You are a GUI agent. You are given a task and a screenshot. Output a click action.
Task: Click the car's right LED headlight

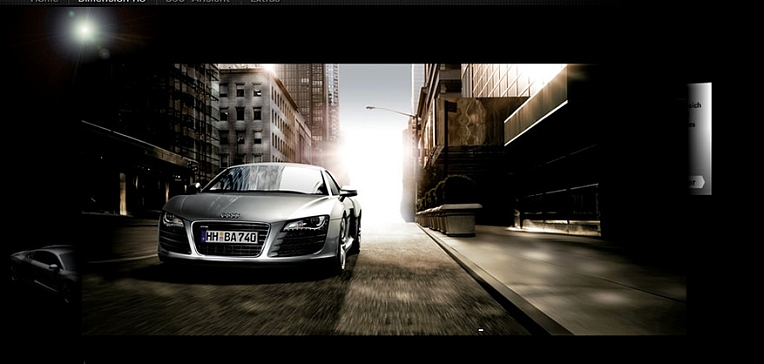[x=307, y=223]
